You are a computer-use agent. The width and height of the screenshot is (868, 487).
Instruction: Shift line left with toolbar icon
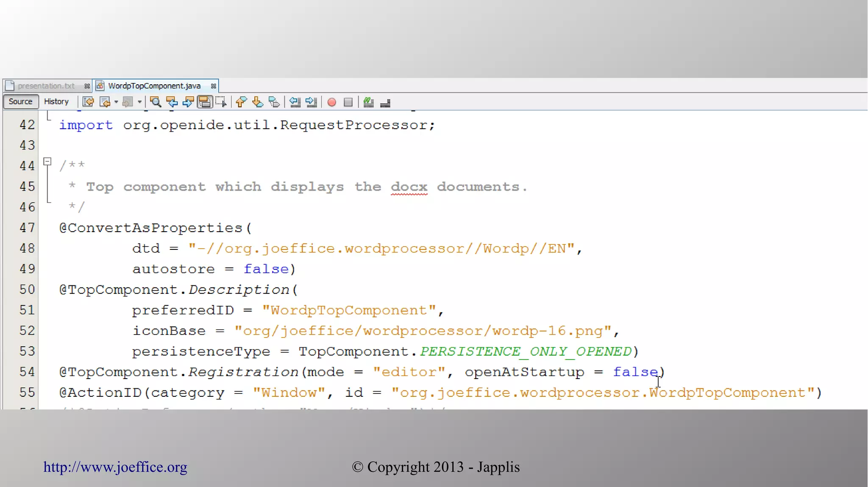coord(295,102)
